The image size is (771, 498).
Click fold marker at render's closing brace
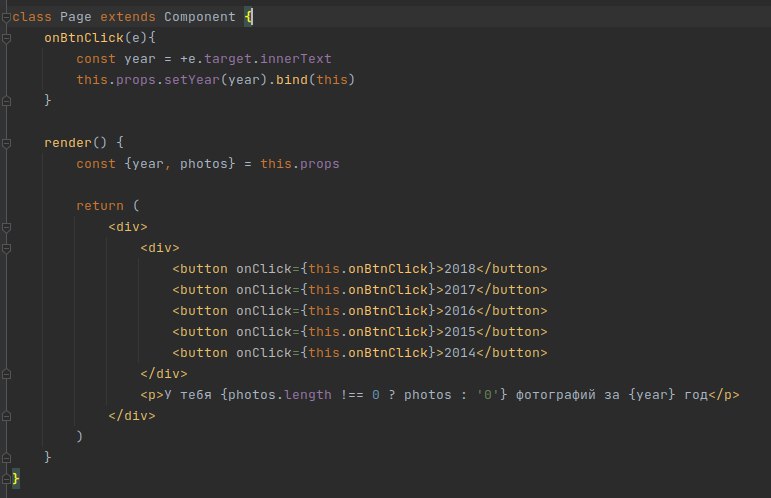[x=6, y=458]
